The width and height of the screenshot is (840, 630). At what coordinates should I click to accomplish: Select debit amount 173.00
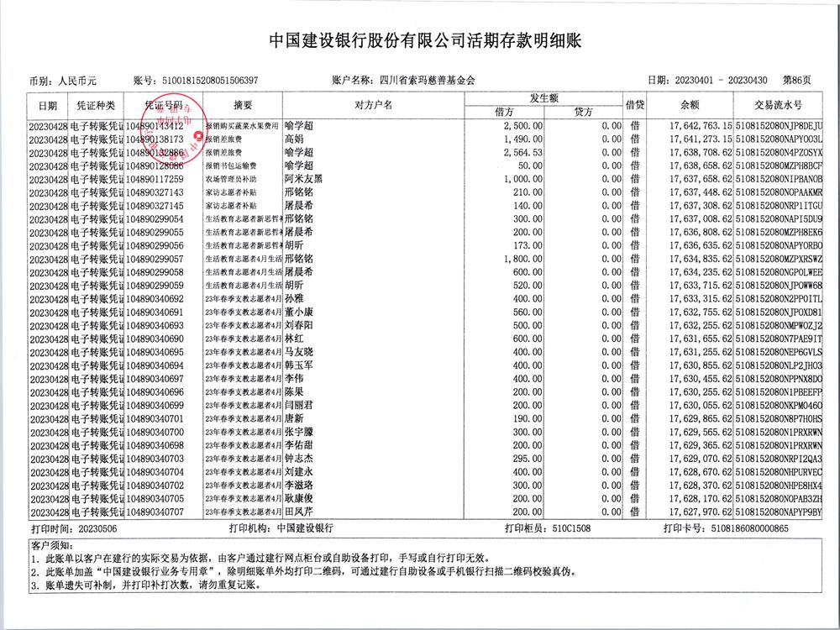(x=528, y=246)
